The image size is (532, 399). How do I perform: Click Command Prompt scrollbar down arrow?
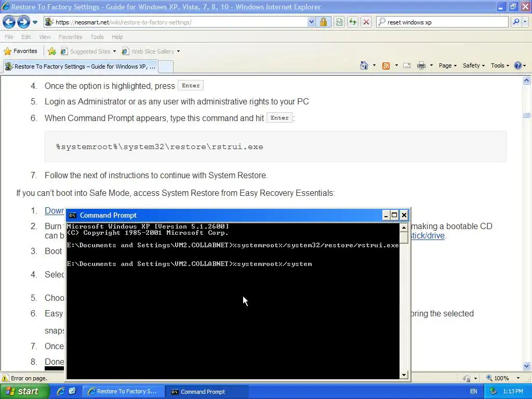404,375
